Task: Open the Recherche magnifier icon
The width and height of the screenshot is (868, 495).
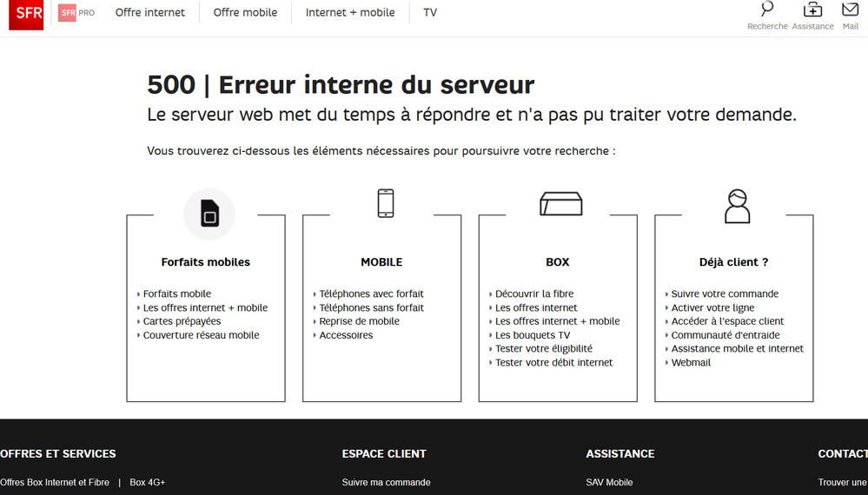Action: (x=767, y=10)
